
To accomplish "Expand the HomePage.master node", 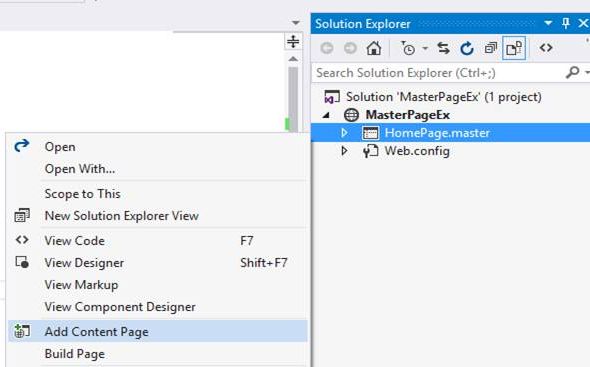I will tap(344, 132).
